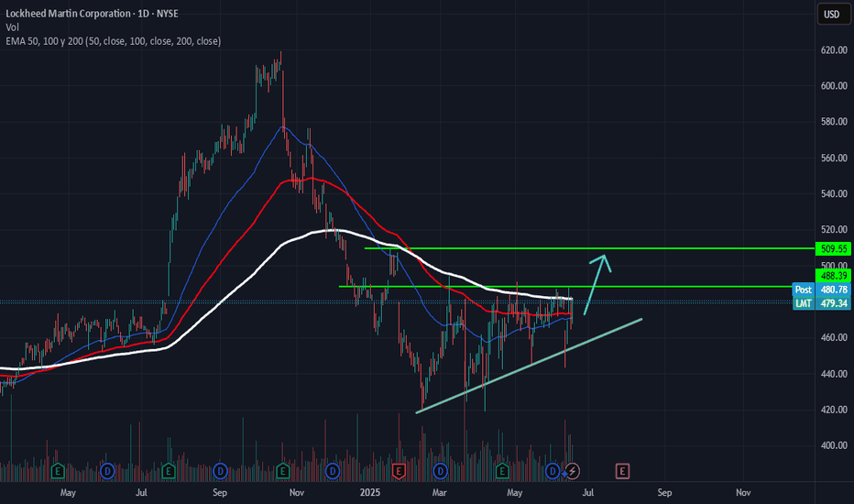Click the upcoming earnings marker after Jul 2025
The width and height of the screenshot is (854, 504).
(x=622, y=471)
